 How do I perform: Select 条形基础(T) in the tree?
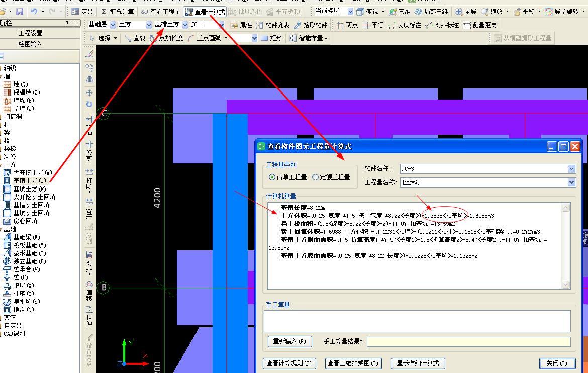click(30, 253)
